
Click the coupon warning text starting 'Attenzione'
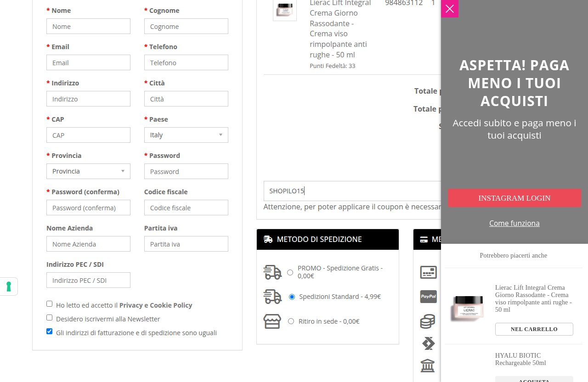point(352,207)
